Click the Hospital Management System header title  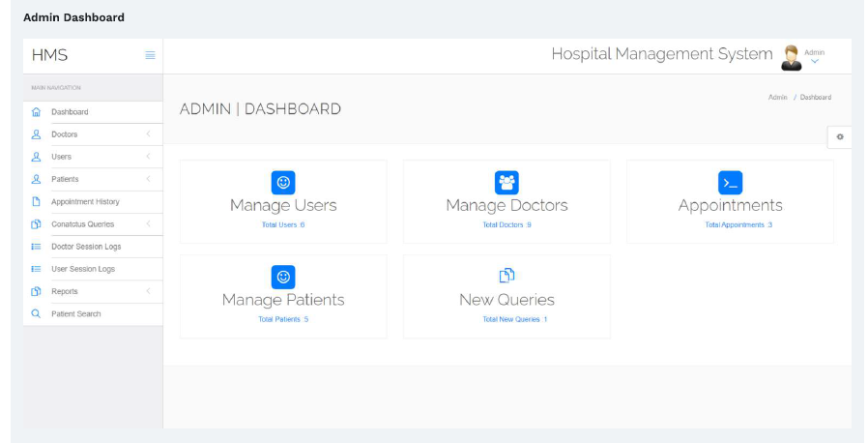coord(661,54)
